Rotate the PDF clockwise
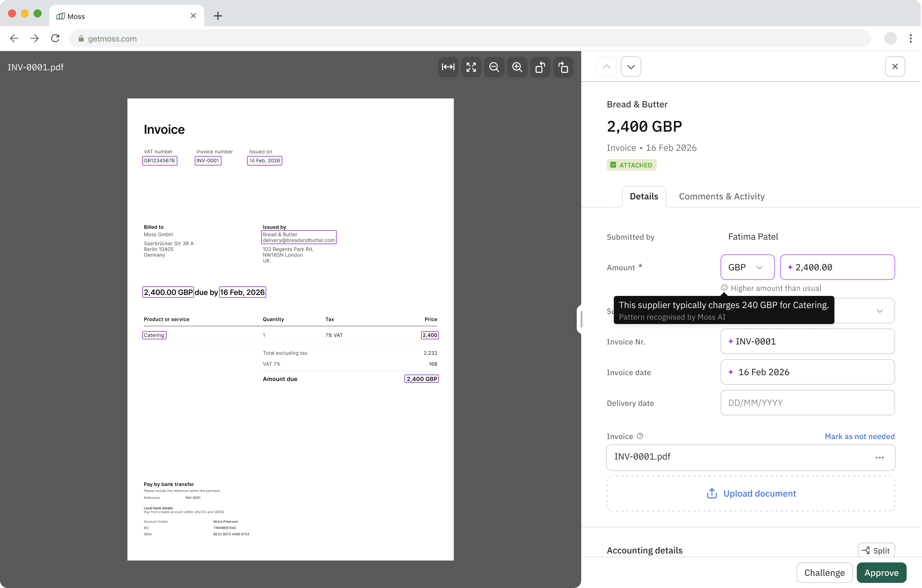Viewport: 922px width, 588px height. pos(563,67)
